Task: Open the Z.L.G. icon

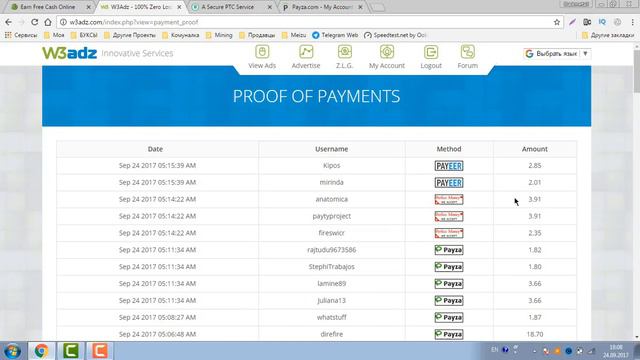Action: click(345, 52)
